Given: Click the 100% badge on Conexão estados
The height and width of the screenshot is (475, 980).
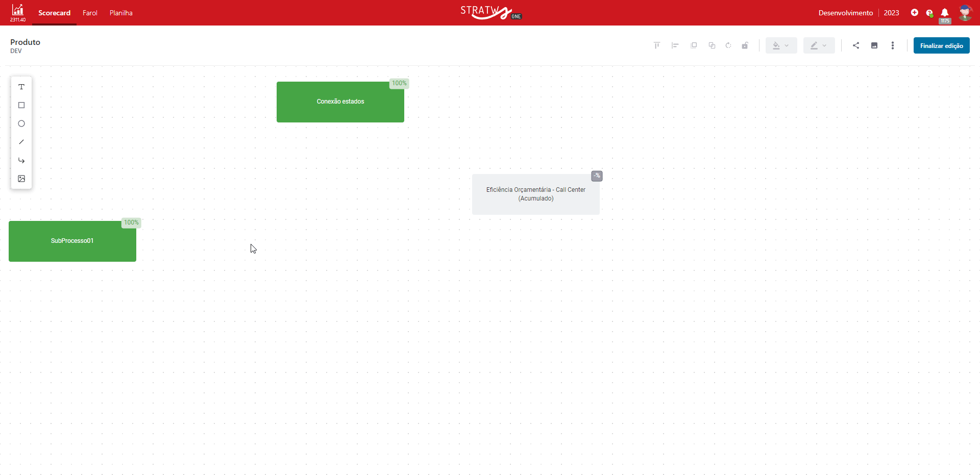Looking at the screenshot, I should tap(399, 83).
